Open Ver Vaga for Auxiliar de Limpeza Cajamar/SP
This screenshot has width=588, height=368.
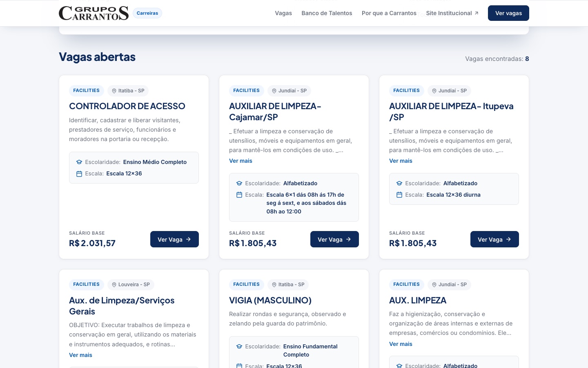point(334,239)
